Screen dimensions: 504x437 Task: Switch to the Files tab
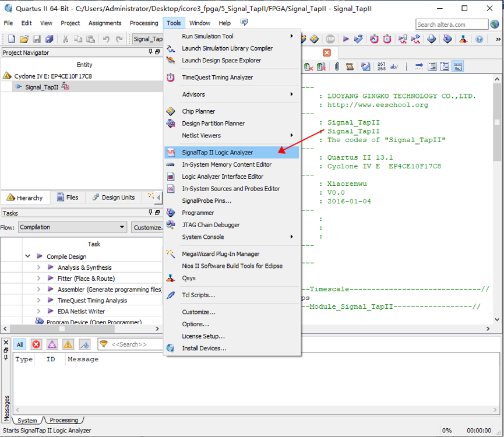[x=68, y=198]
